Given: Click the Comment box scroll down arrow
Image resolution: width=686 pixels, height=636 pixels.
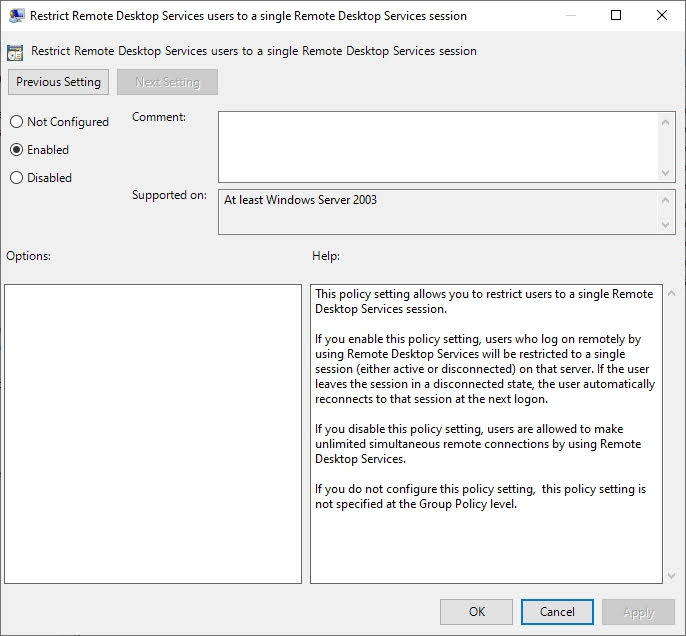Looking at the screenshot, I should pyautogui.click(x=665, y=172).
